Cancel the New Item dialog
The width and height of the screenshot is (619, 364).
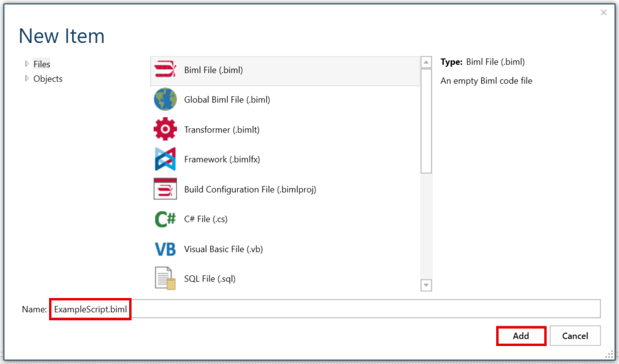575,336
